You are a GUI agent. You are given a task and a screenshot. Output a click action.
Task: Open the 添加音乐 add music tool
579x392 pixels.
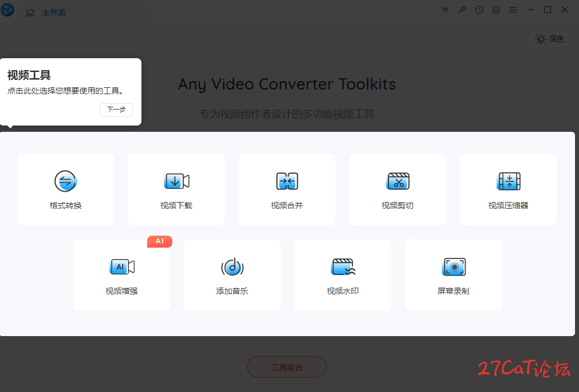click(232, 275)
